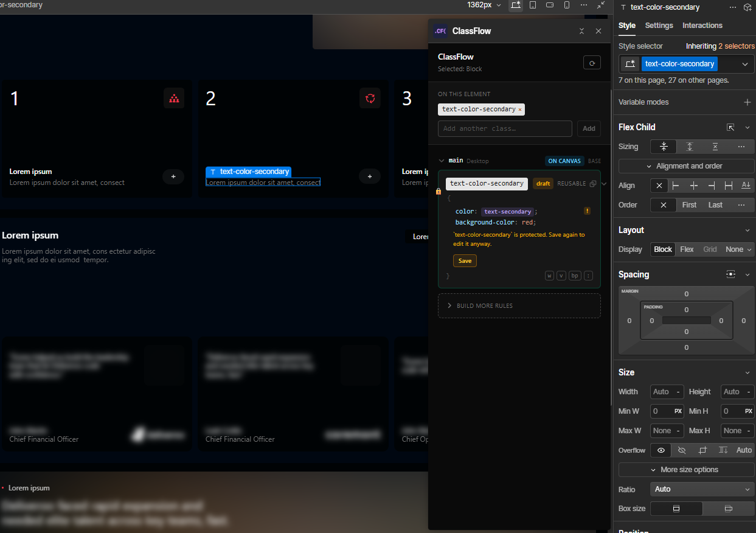Viewport: 756px width, 533px height.
Task: Click the Add class button
Action: pyautogui.click(x=589, y=128)
